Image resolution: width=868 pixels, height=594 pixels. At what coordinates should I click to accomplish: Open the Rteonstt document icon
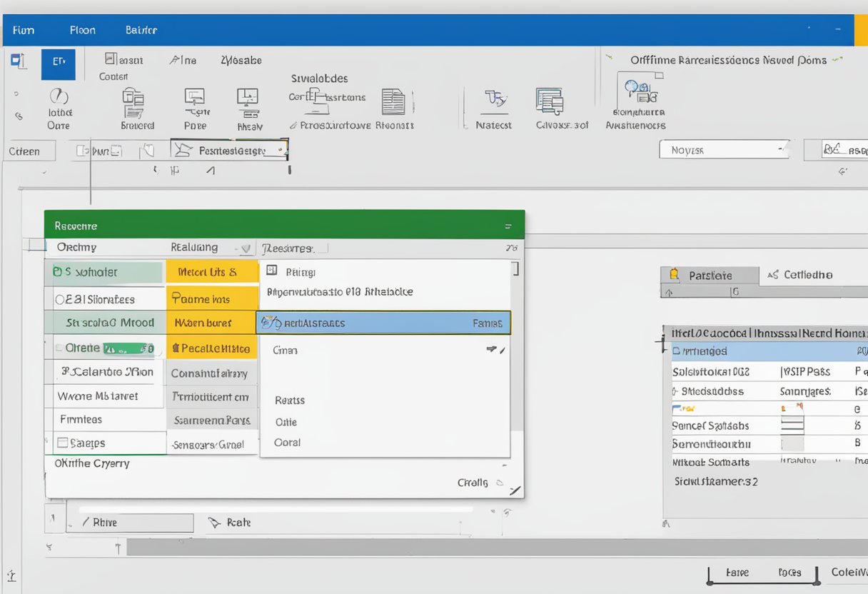coord(393,102)
